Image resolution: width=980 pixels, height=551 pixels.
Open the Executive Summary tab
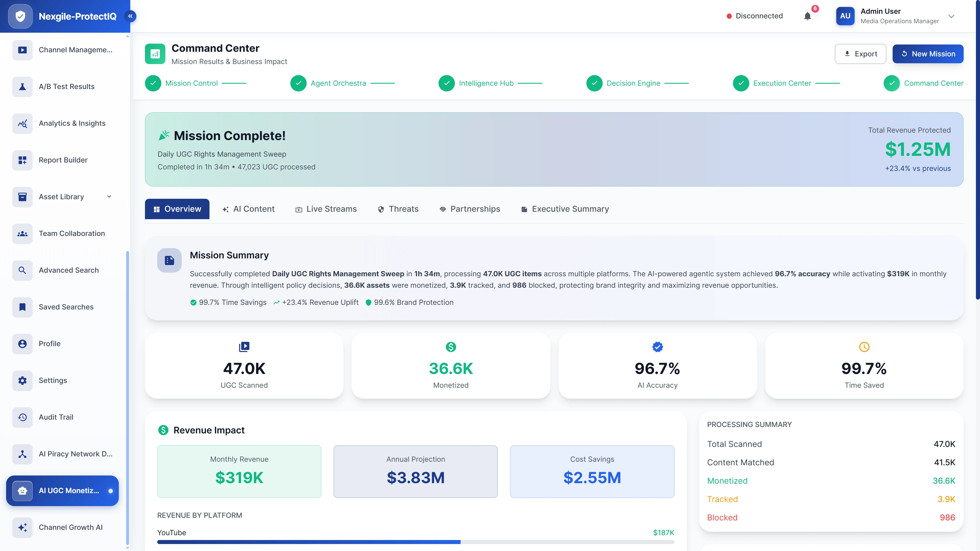[565, 209]
